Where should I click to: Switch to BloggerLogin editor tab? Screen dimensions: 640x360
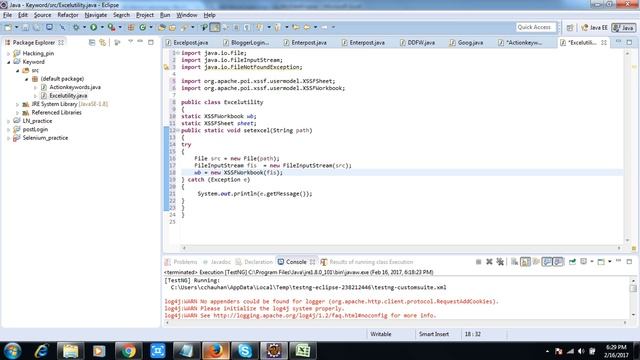coord(247,42)
